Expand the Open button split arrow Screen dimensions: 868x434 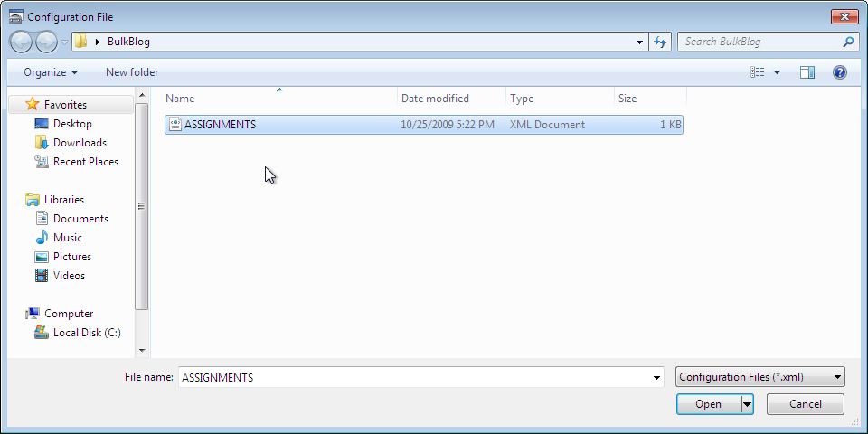(x=748, y=404)
